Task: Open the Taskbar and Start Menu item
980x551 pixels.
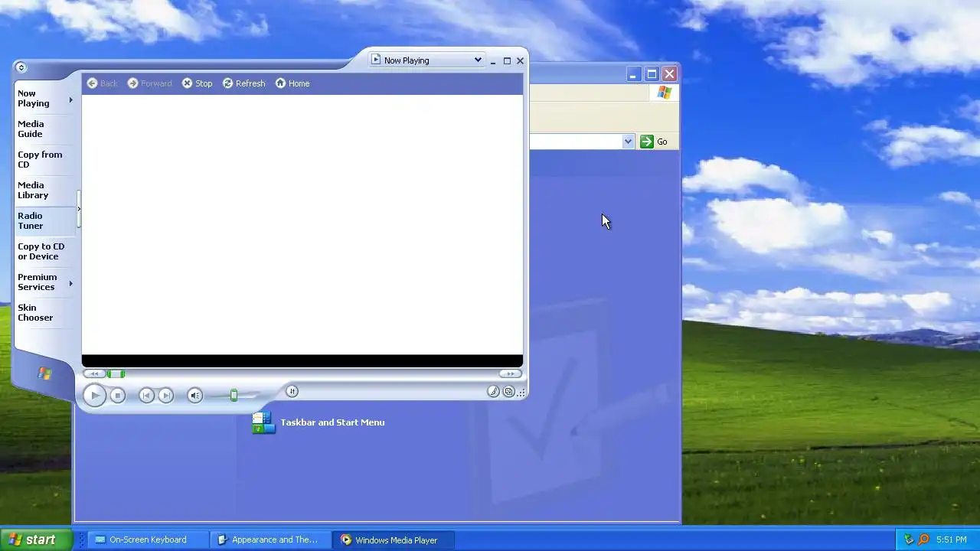Action: coord(332,422)
